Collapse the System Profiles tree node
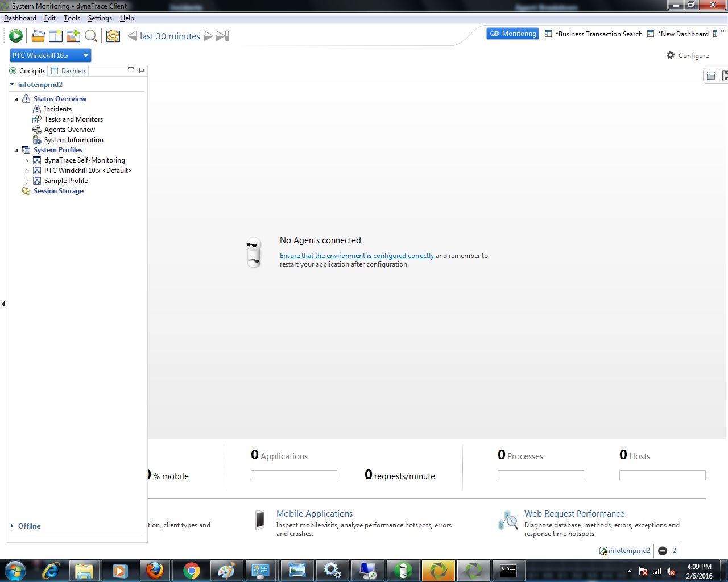 (x=16, y=150)
